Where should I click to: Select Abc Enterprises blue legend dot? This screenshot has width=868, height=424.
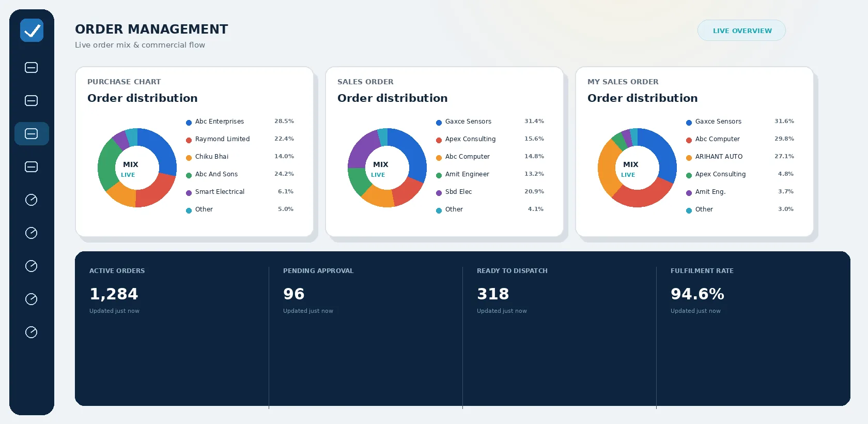pos(189,123)
